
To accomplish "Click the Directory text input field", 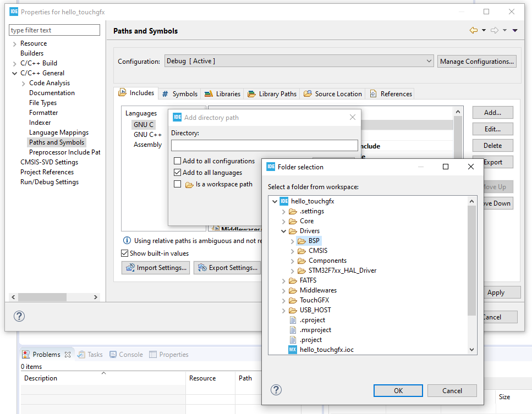I will pyautogui.click(x=264, y=146).
